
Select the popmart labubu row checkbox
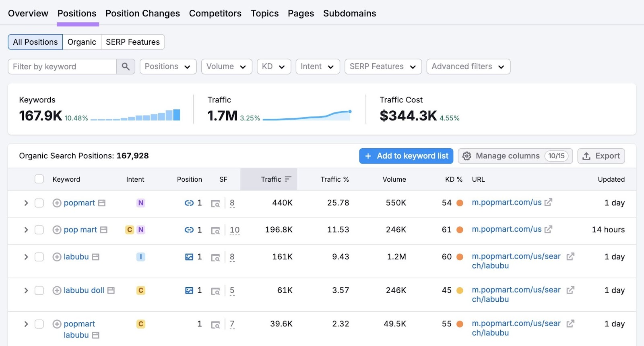(39, 324)
